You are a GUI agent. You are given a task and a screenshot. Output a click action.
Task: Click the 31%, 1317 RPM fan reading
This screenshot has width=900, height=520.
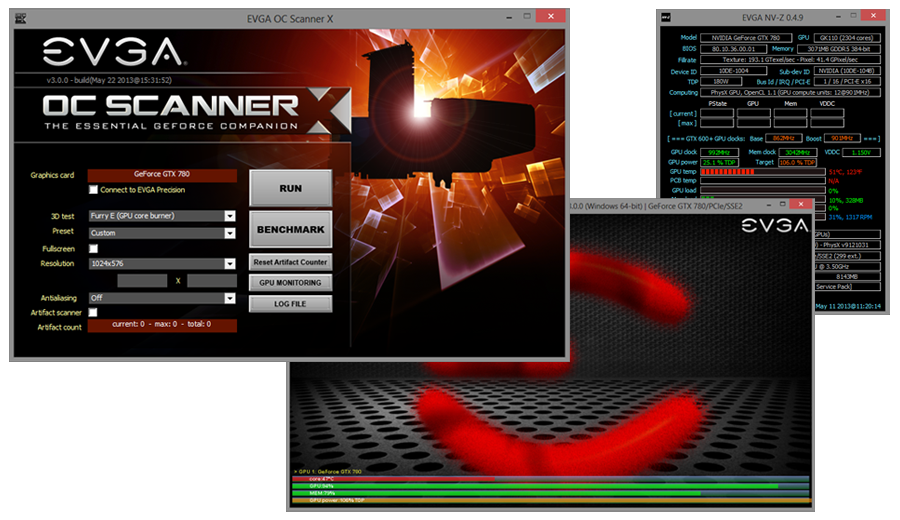[850, 217]
